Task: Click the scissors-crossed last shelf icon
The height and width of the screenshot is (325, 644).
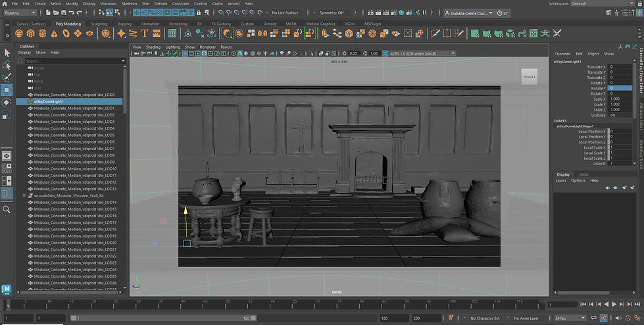Action: click(x=557, y=34)
